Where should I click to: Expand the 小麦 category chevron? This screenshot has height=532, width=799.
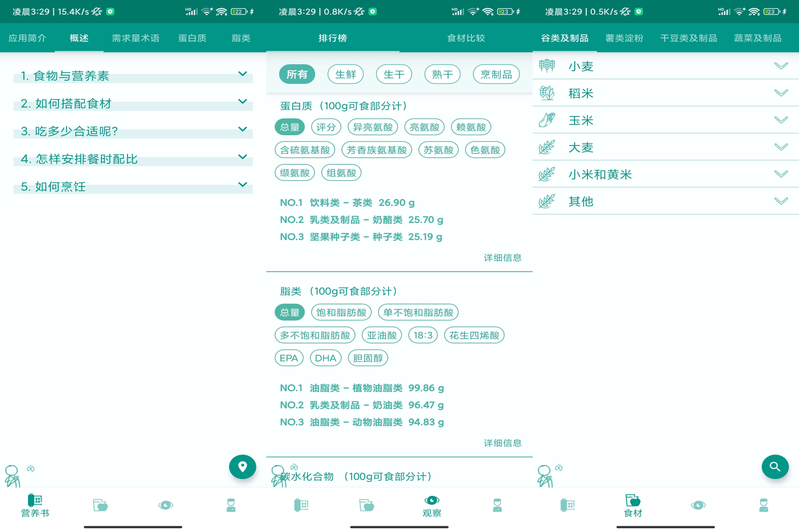pyautogui.click(x=781, y=65)
